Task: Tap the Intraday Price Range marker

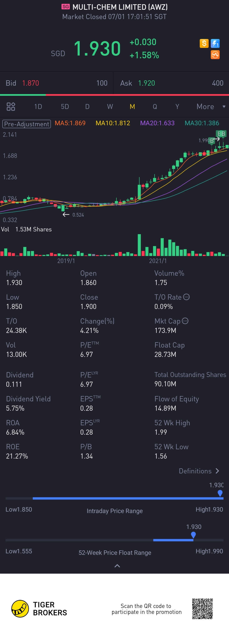Action: (x=220, y=493)
